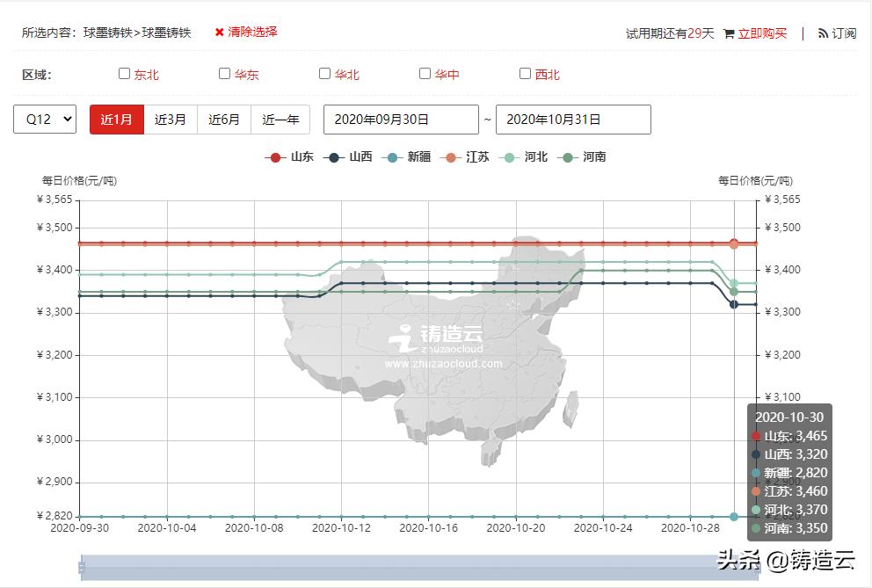This screenshot has width=872, height=588.
Task: Select the red 山东 legend marker
Action: pos(275,156)
